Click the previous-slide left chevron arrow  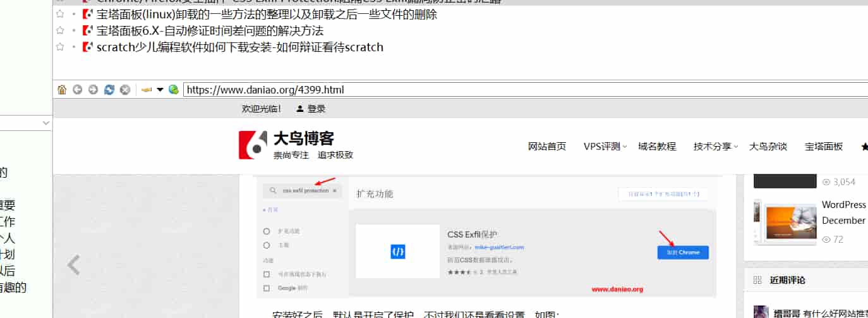74,265
